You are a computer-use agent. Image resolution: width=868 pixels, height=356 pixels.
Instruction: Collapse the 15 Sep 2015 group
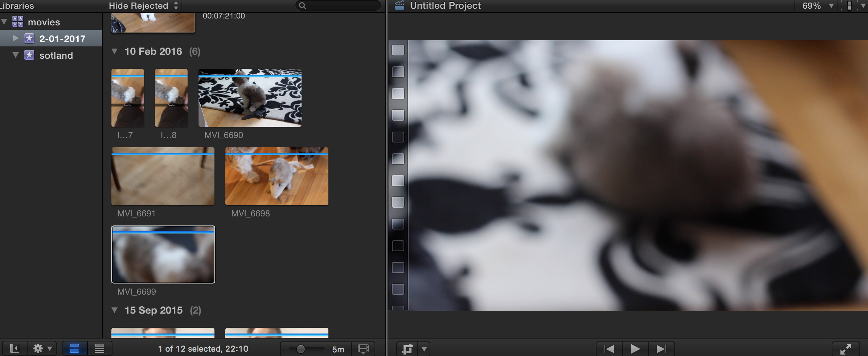coord(115,310)
